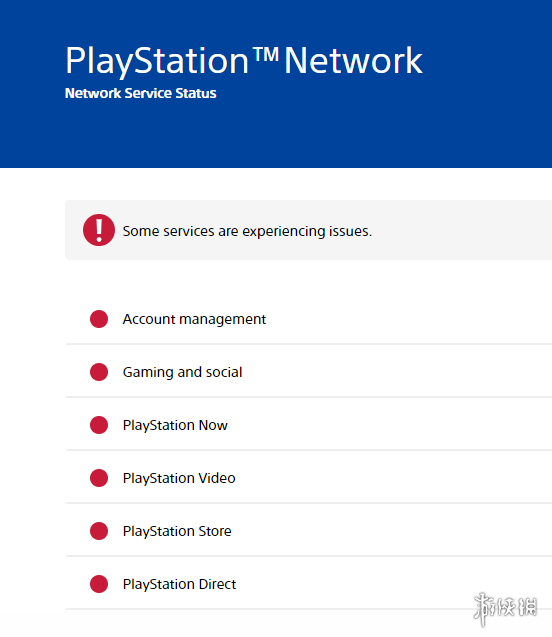Click the red status dot beside PlayStation Video

[99, 478]
